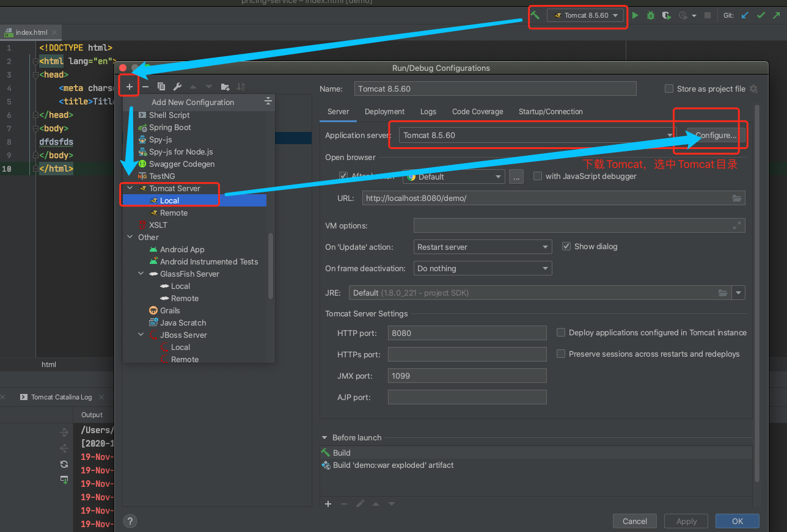Click the ellipsis button next to browser dropdown
Screen dimensions: 787x532
517,177
